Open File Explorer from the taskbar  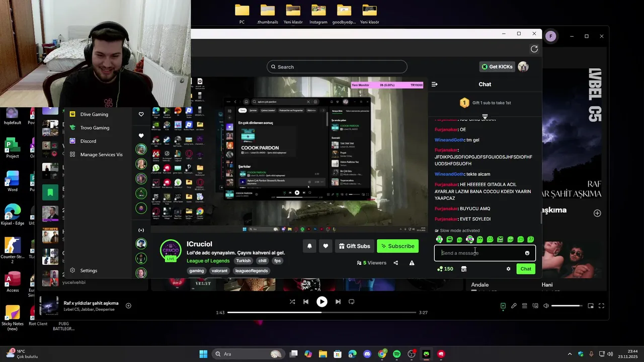pos(323,354)
